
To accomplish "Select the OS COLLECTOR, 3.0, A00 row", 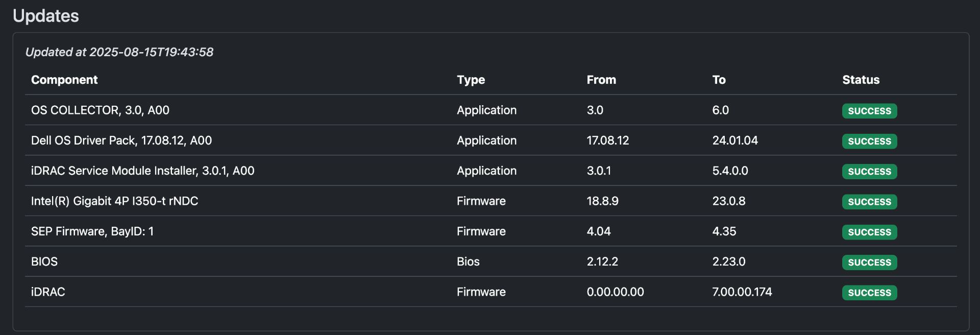I will pos(100,110).
